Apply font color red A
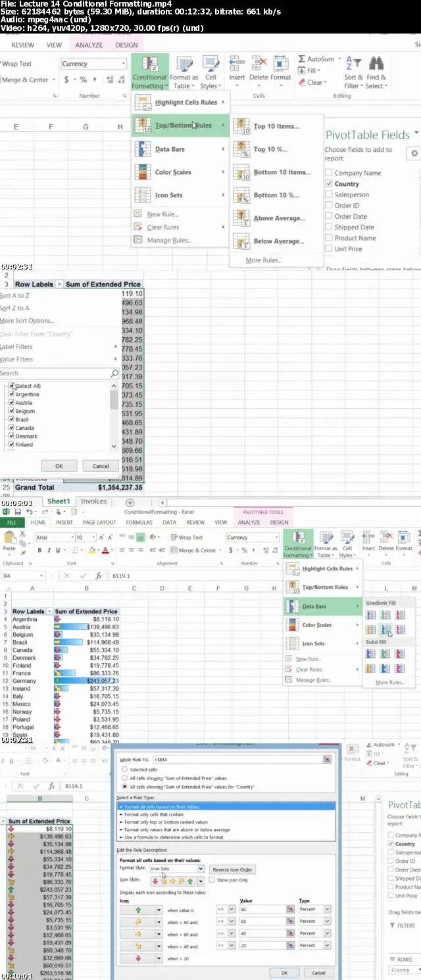The image size is (421, 980). coord(105,550)
